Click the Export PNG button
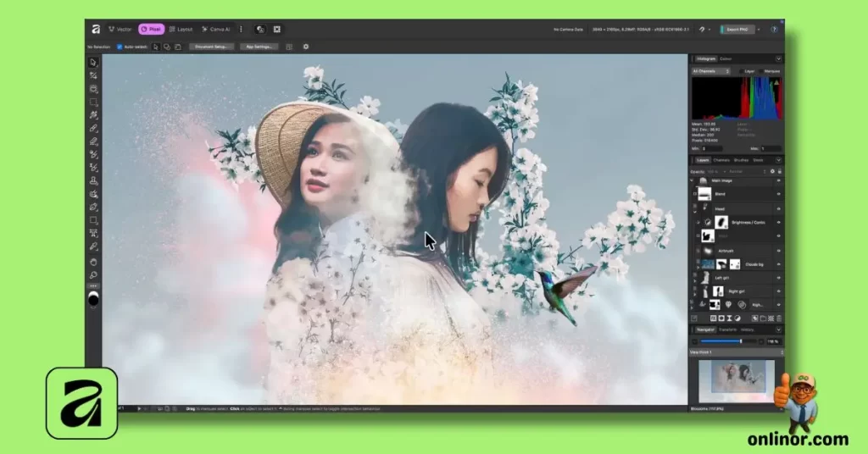Image resolution: width=868 pixels, height=454 pixels. (x=737, y=30)
